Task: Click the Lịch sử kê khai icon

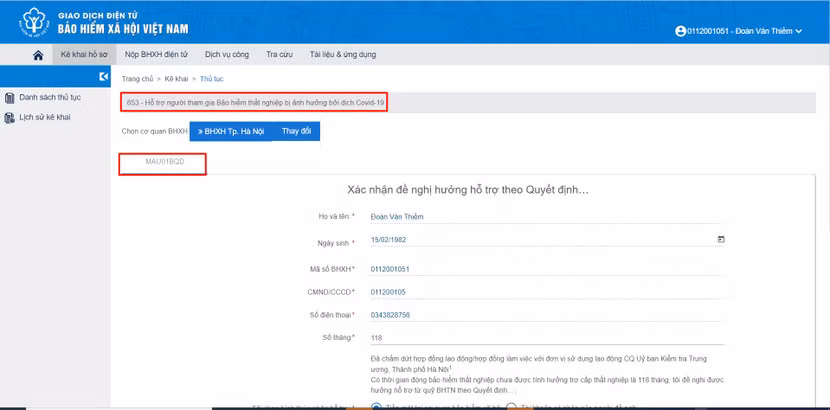Action: [10, 117]
